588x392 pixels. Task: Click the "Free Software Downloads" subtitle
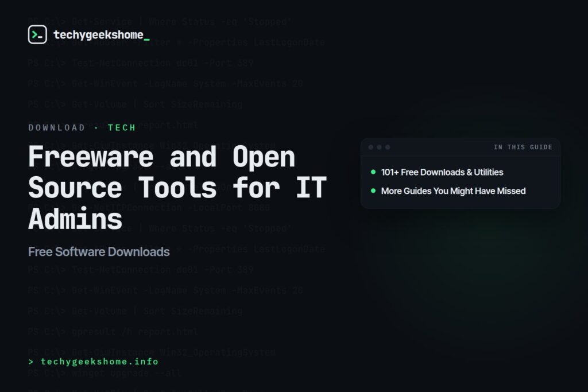coord(99,251)
